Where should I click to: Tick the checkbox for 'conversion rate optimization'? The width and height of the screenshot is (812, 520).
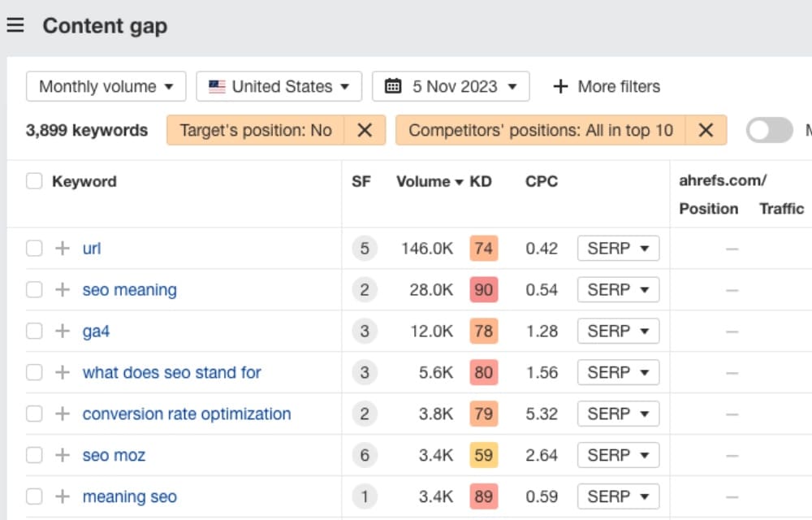click(x=34, y=414)
